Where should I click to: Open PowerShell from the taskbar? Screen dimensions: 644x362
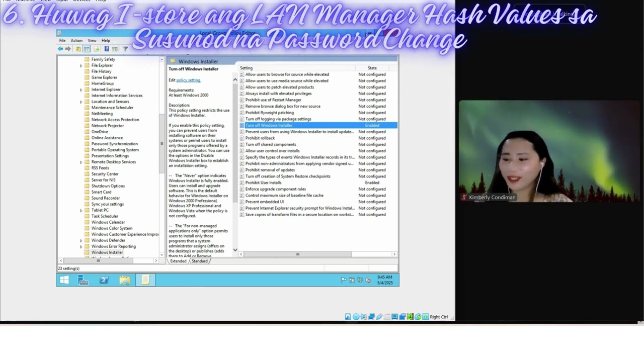point(104,280)
